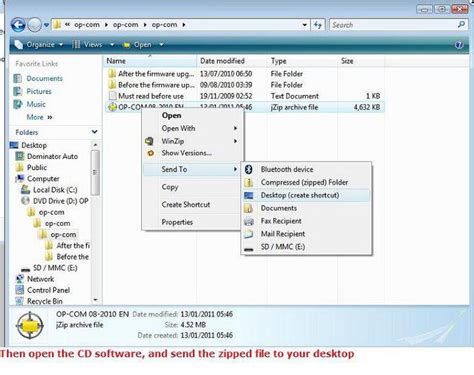
Task: Send to Documents in submenu
Action: pyautogui.click(x=306, y=208)
